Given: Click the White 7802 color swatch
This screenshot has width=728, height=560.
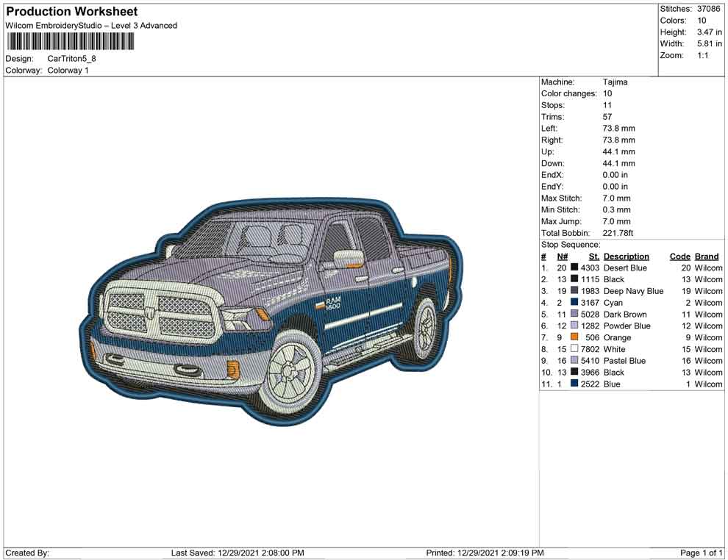Looking at the screenshot, I should click(x=574, y=349).
